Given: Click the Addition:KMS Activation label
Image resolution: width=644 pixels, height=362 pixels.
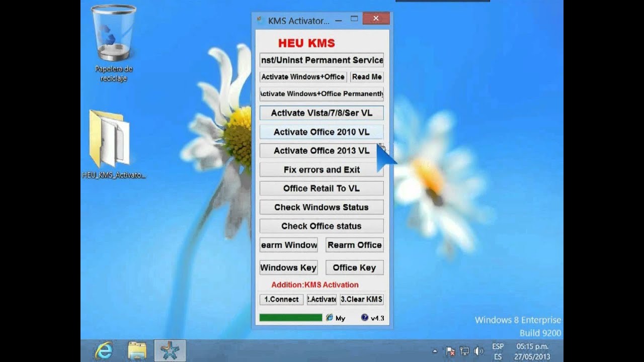Looking at the screenshot, I should click(x=315, y=285).
